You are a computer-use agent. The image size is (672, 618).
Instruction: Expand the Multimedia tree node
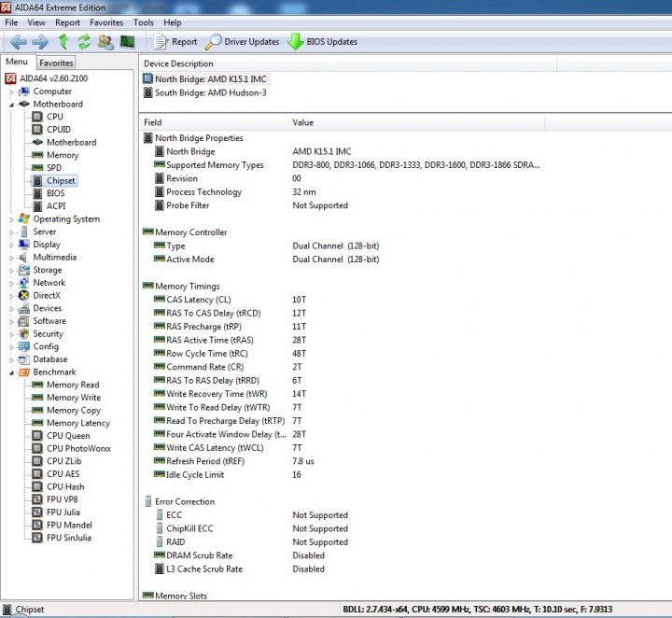(x=11, y=258)
